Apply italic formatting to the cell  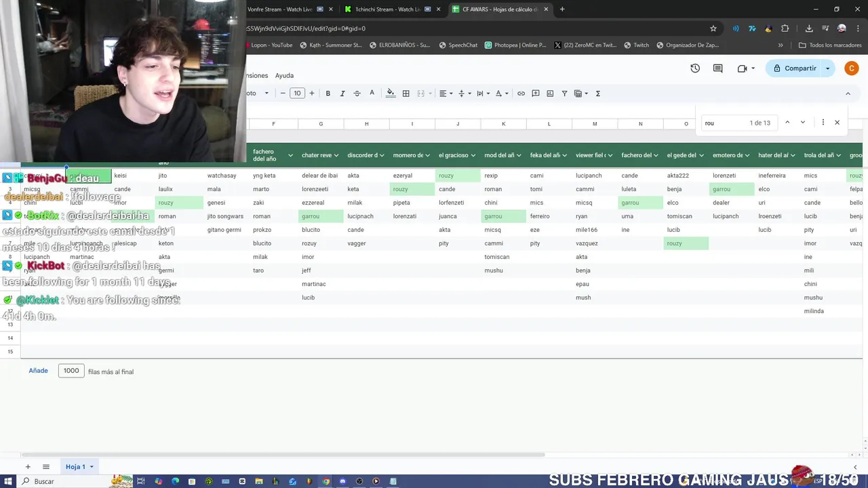(x=342, y=94)
